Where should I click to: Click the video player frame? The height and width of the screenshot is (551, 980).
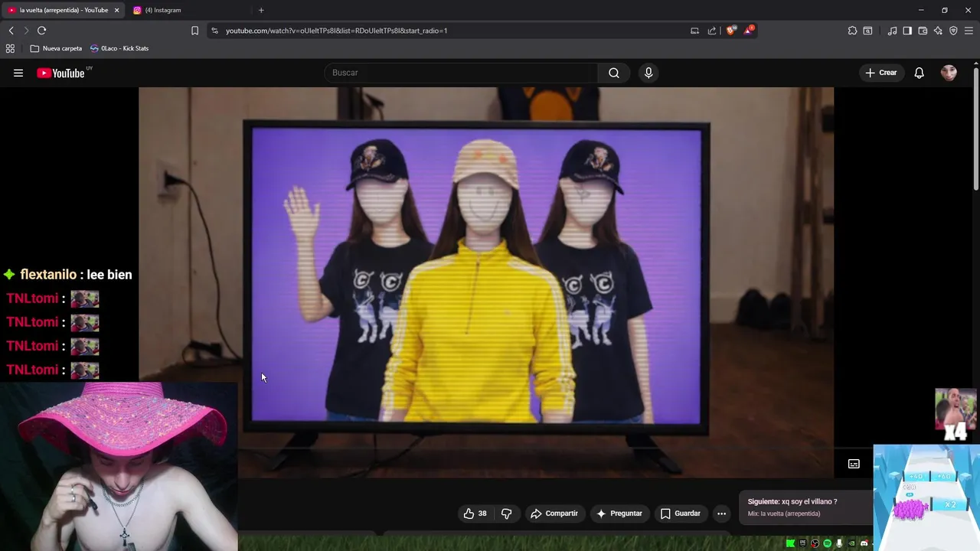(486, 282)
